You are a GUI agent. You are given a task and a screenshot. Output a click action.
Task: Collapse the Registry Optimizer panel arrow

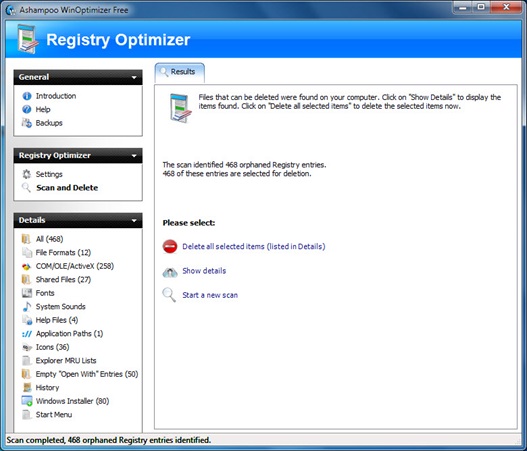pyautogui.click(x=134, y=156)
